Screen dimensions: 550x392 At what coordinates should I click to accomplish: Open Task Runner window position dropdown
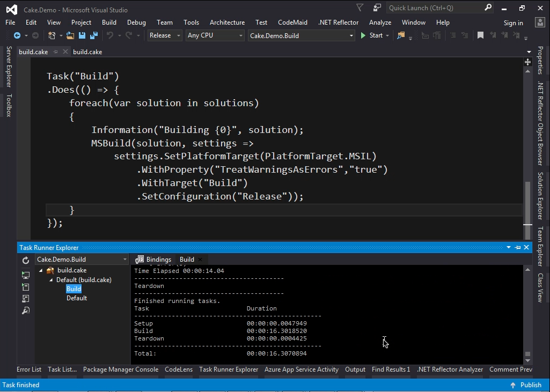[x=509, y=248]
